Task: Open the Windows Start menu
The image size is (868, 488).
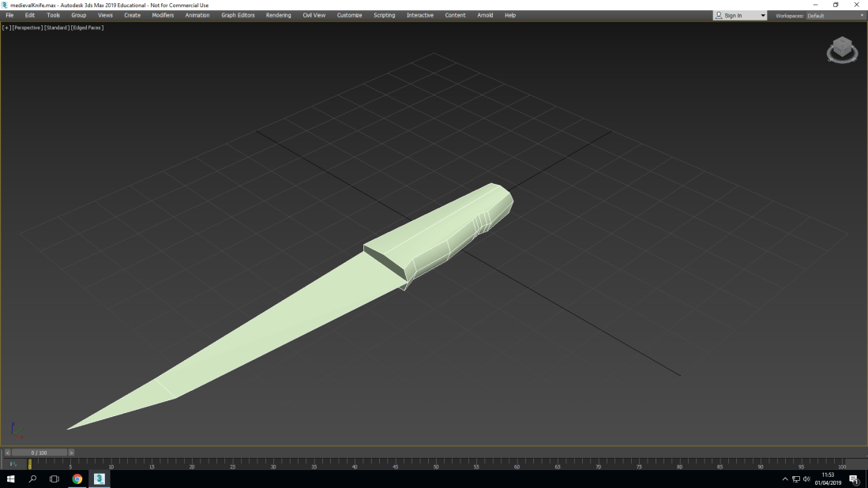Action: [x=11, y=479]
